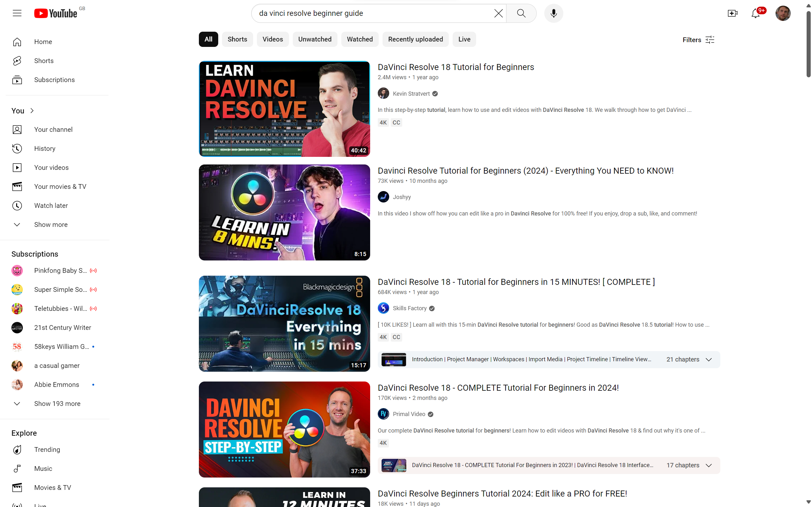Select the Unwatched filter chip
Image resolution: width=812 pixels, height=507 pixels.
click(x=315, y=39)
